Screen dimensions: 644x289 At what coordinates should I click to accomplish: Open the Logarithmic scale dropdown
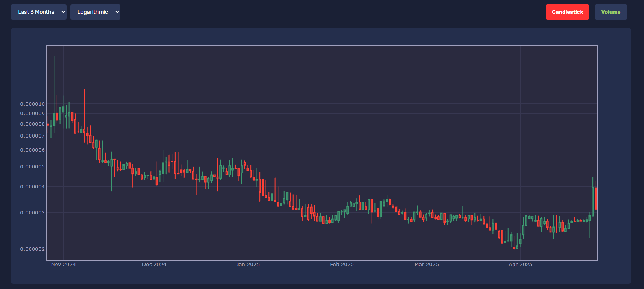click(x=95, y=12)
